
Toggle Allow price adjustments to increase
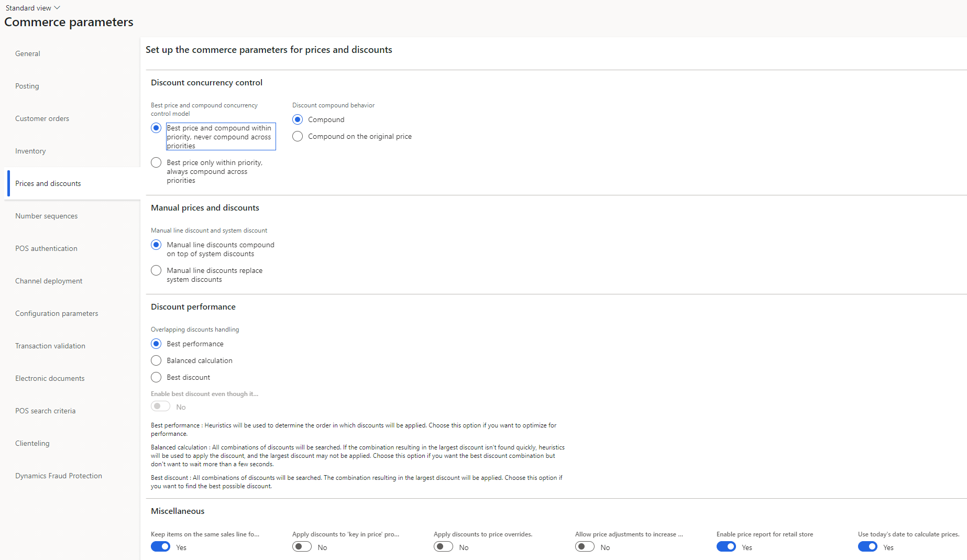click(x=585, y=547)
